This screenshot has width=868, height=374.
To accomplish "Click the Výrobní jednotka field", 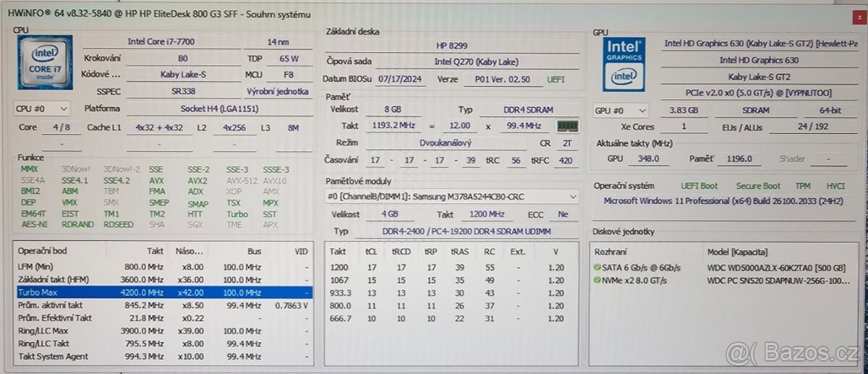I will (x=277, y=91).
